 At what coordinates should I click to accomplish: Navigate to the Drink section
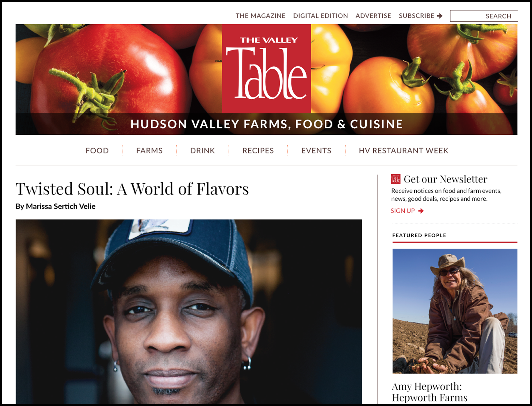pyautogui.click(x=203, y=151)
